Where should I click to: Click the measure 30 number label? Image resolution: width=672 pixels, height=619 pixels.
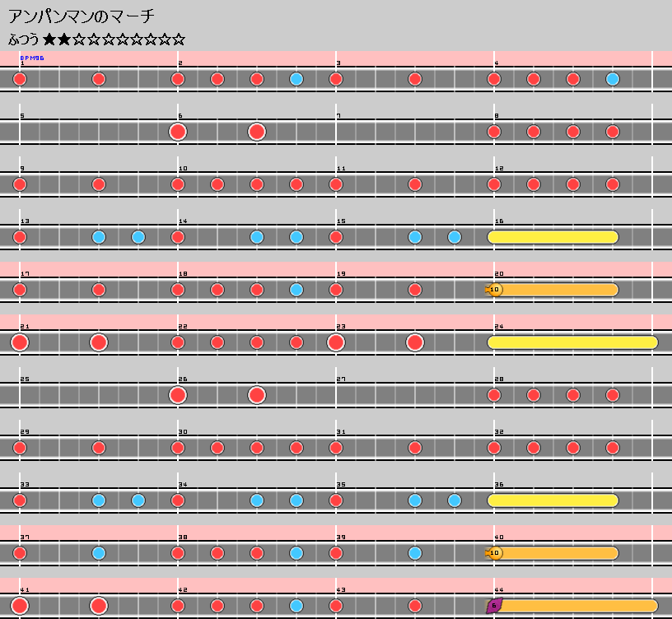pos(183,432)
